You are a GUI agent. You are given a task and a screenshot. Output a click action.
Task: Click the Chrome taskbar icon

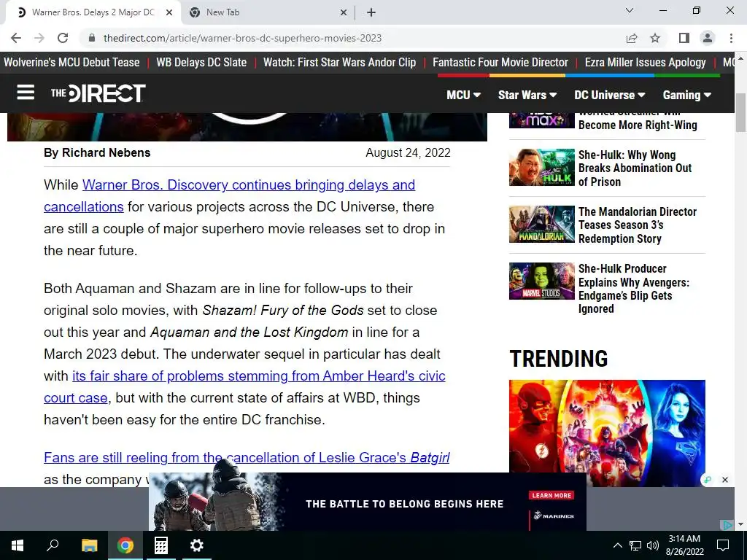125,545
